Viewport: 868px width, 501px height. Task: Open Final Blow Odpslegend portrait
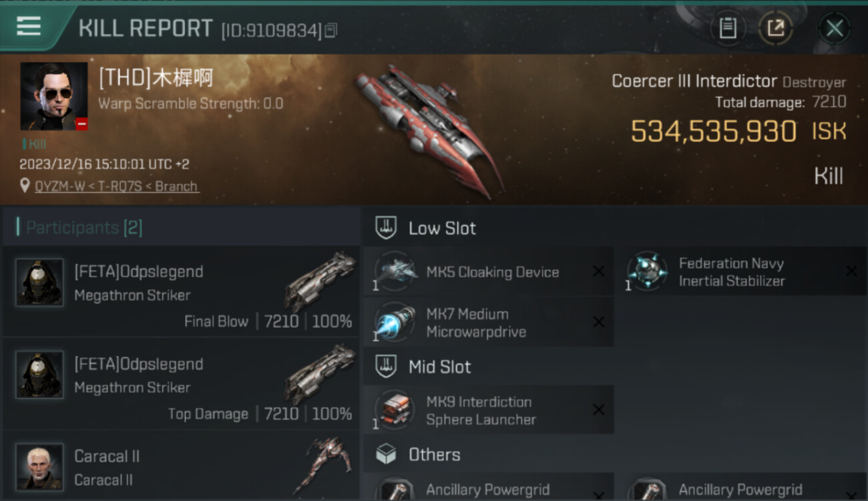(40, 283)
